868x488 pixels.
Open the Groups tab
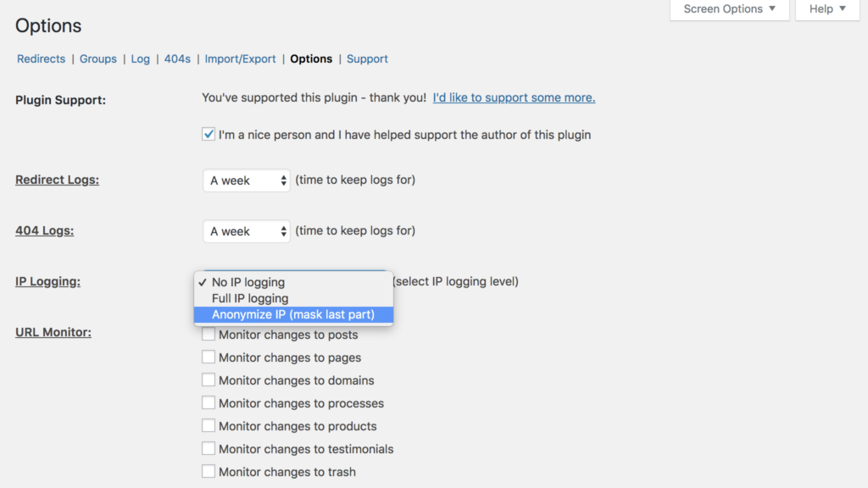coord(98,58)
